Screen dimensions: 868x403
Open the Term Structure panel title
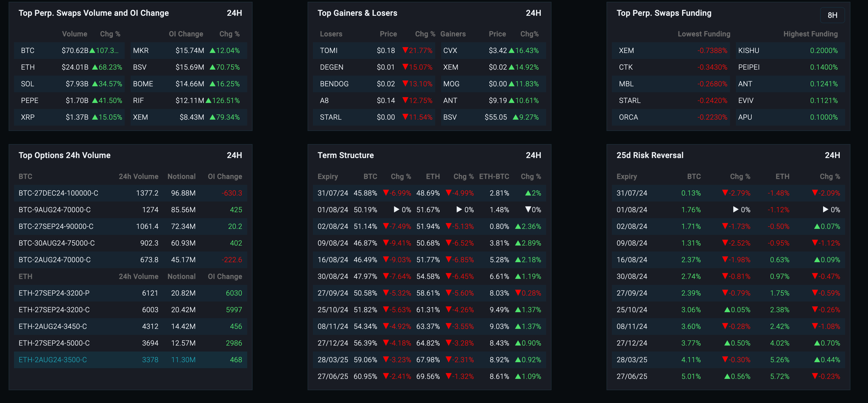[x=345, y=155]
